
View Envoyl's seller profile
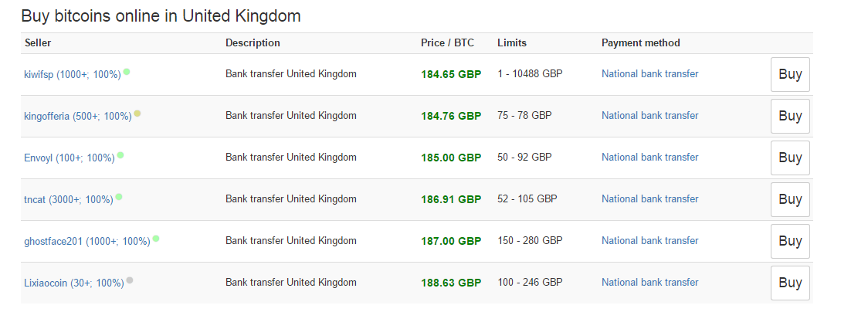70,158
